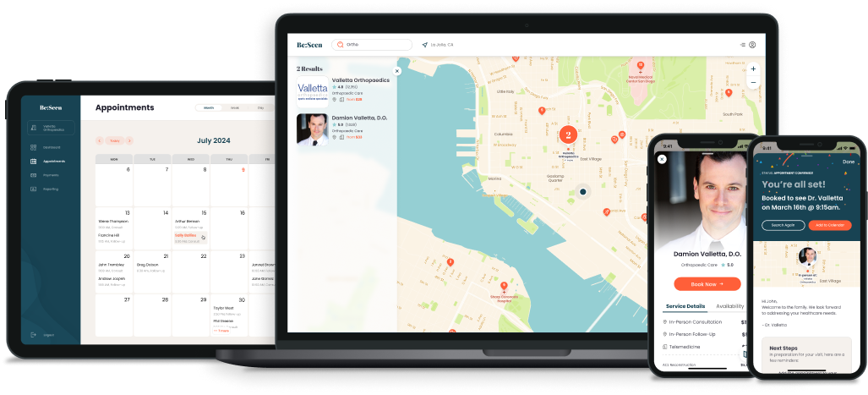The width and height of the screenshot is (868, 395).
Task: Switch calendar to Week view
Action: point(234,108)
